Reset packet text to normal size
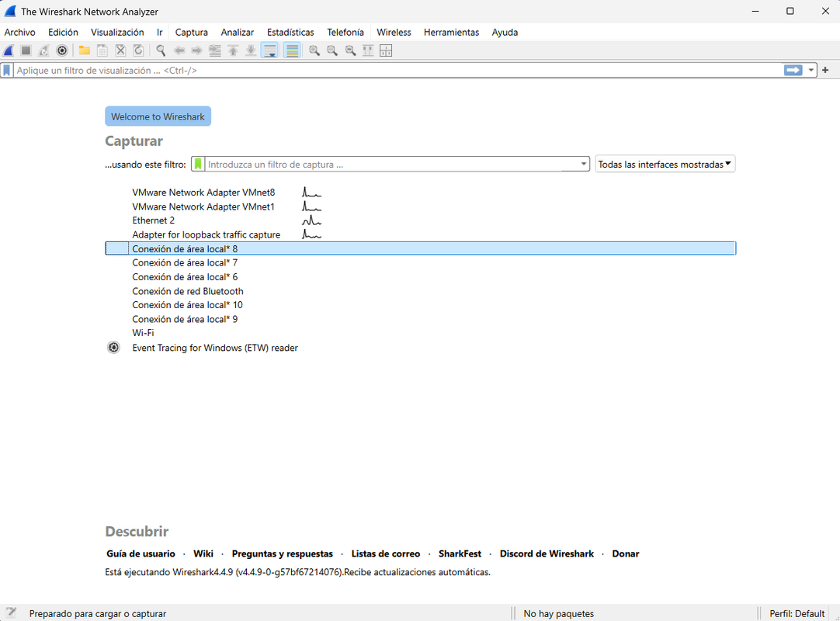The height and width of the screenshot is (621, 840). point(350,50)
